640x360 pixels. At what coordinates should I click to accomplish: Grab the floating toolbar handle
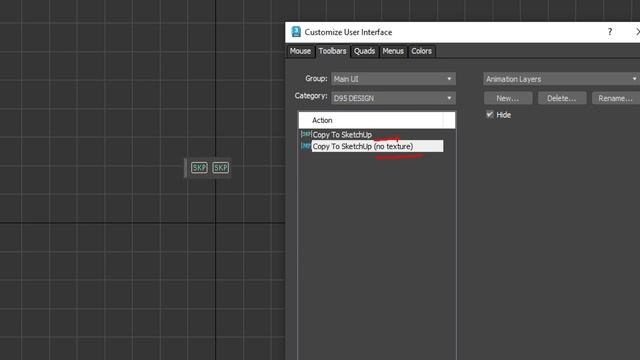186,168
